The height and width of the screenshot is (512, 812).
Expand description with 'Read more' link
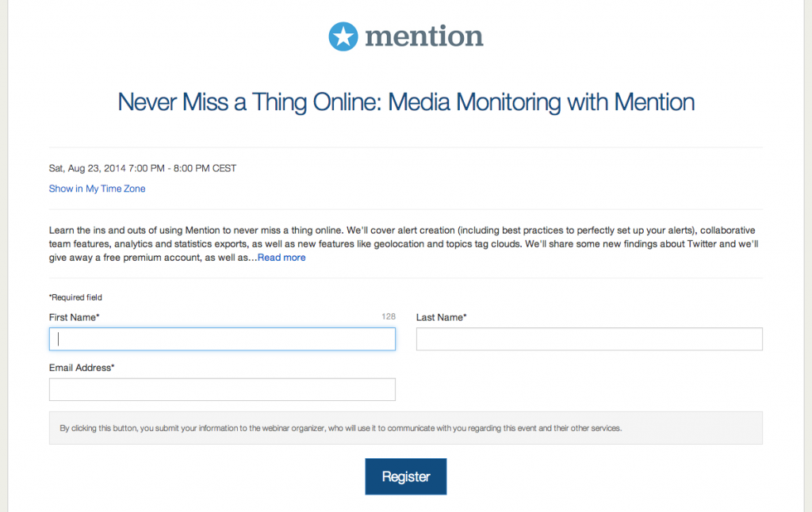[x=282, y=258]
